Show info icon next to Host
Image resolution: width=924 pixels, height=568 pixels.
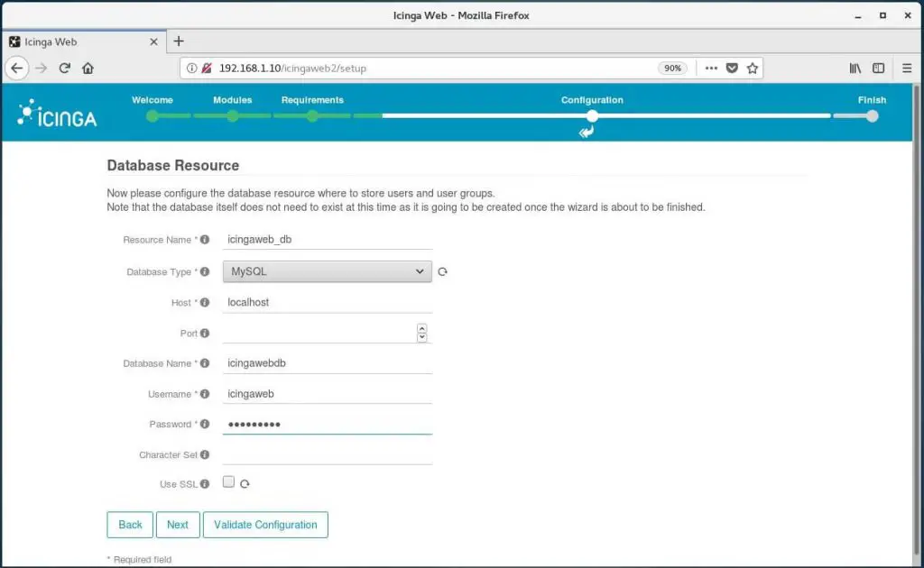205,303
